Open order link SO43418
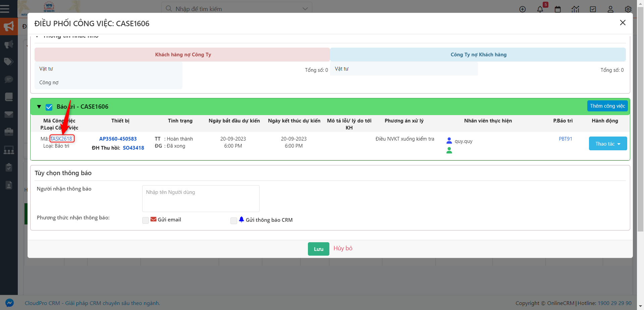Image resolution: width=644 pixels, height=310 pixels. tap(133, 148)
